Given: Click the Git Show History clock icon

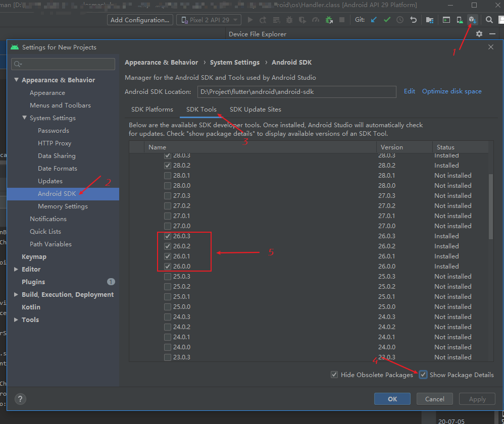Looking at the screenshot, I should pos(400,20).
